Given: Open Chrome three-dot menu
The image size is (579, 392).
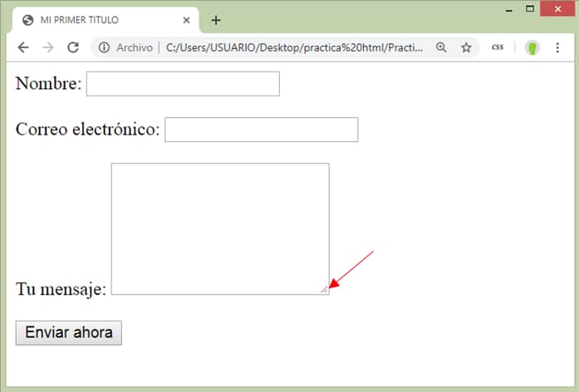Looking at the screenshot, I should coord(557,47).
